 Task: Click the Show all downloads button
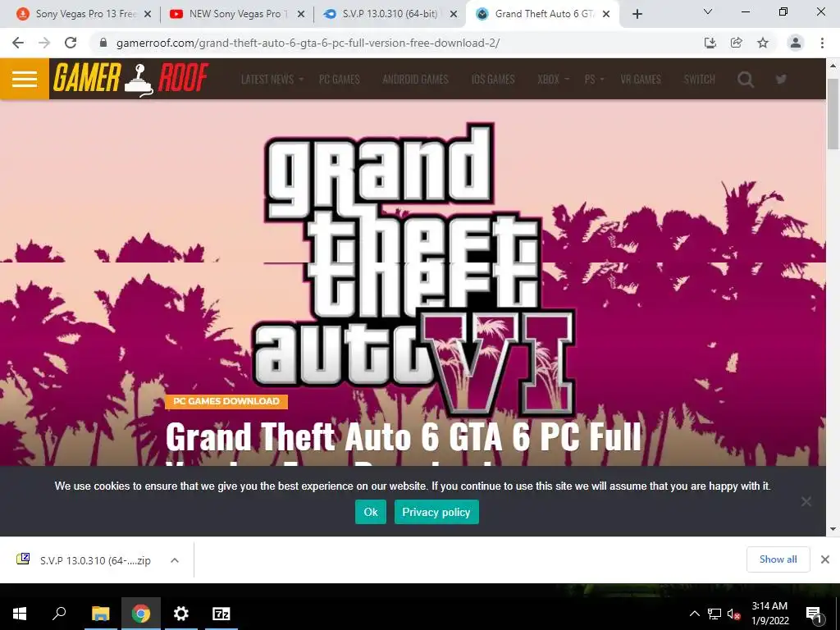[x=778, y=559]
